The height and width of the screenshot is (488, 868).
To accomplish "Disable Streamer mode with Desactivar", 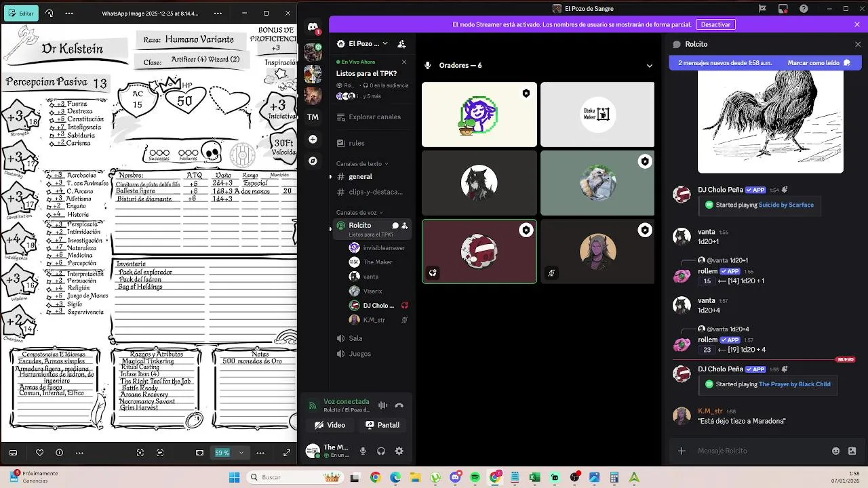I will tap(715, 24).
